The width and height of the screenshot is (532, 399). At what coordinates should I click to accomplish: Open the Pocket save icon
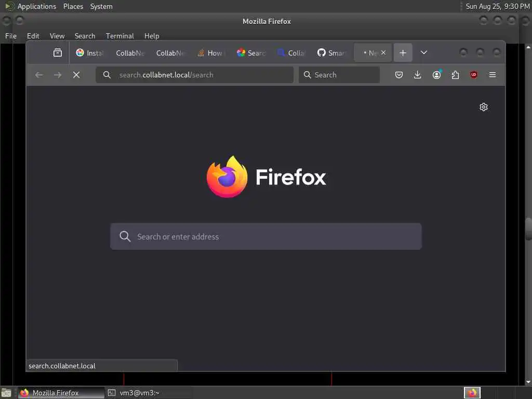tap(399, 75)
